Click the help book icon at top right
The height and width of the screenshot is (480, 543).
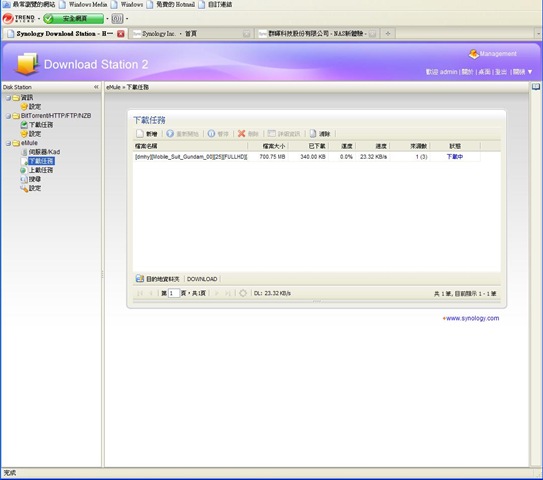coord(536,87)
